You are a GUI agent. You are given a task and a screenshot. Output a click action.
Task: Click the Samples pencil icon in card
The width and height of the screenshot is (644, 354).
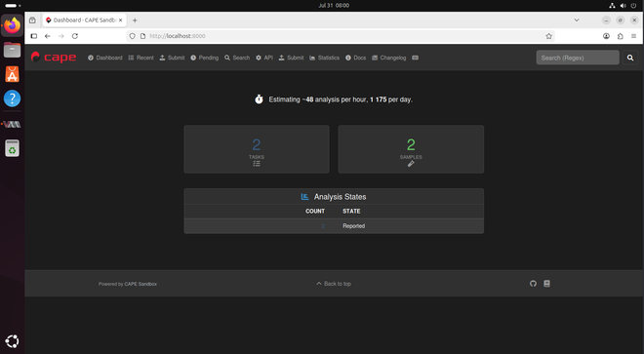pos(411,164)
